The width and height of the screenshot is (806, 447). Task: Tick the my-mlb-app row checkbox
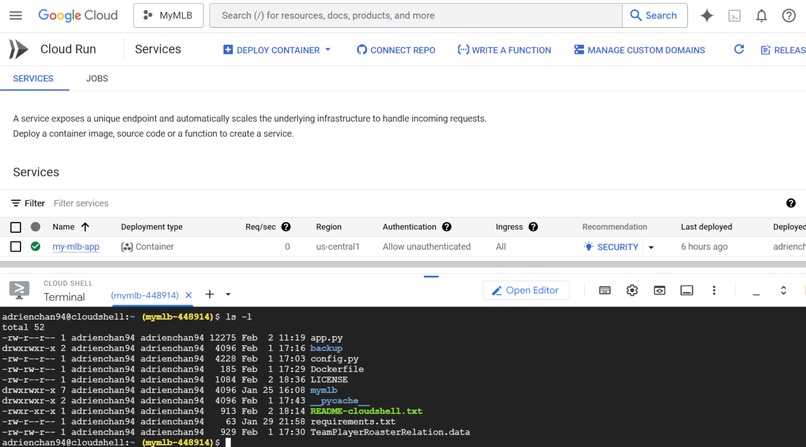point(16,247)
